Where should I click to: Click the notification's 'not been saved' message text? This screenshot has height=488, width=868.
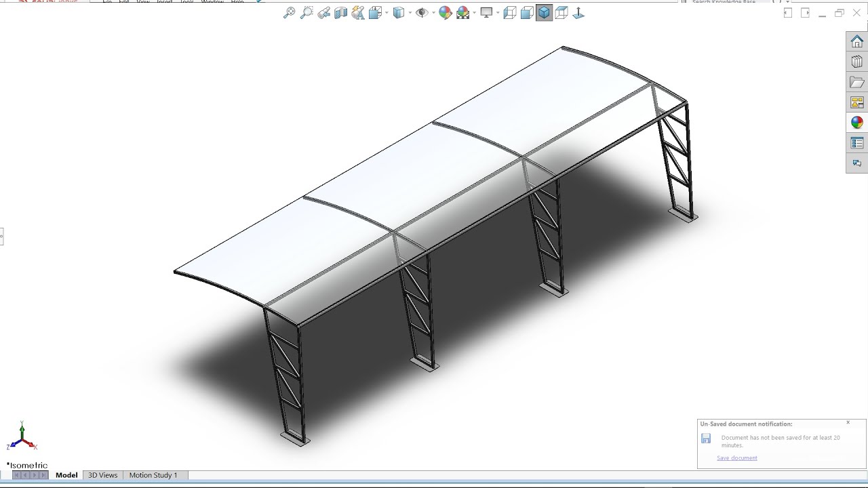pyautogui.click(x=781, y=441)
